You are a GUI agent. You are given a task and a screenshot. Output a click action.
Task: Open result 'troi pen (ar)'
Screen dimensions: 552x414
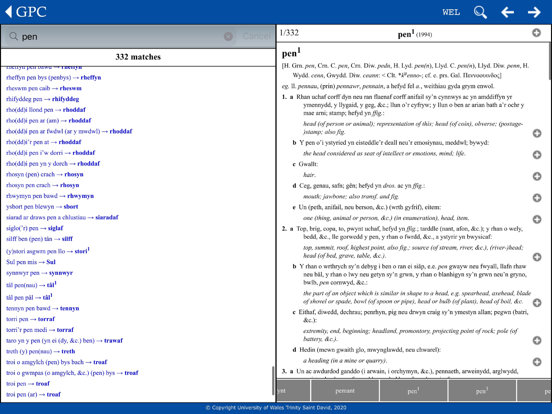pyautogui.click(x=33, y=394)
